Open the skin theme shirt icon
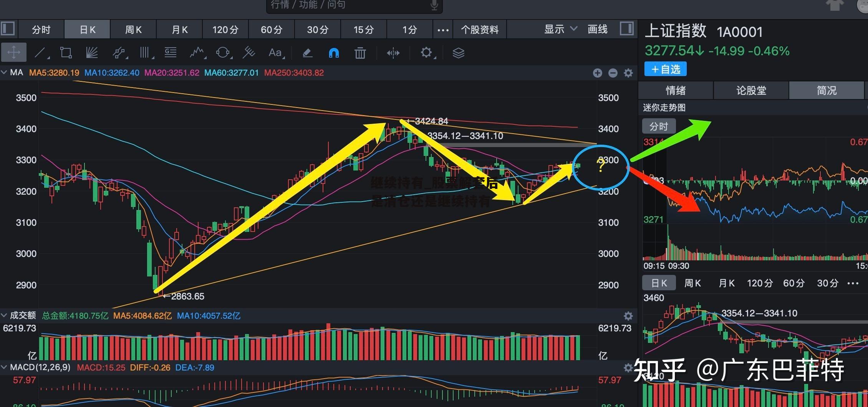The height and width of the screenshot is (407, 868). [x=834, y=5]
